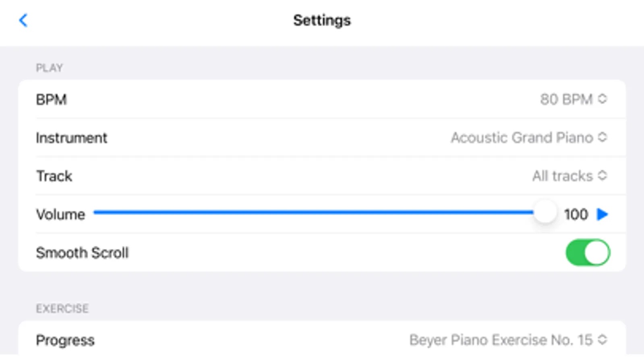Image resolution: width=644 pixels, height=362 pixels.
Task: Click the Volume slider's white knob
Action: tap(545, 212)
